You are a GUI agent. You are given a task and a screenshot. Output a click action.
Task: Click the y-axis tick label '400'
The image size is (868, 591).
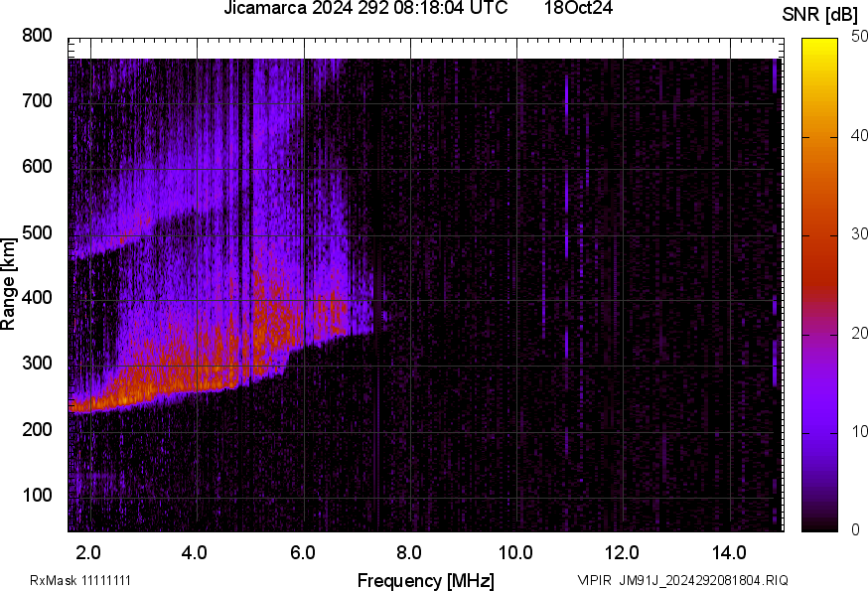(x=37, y=298)
